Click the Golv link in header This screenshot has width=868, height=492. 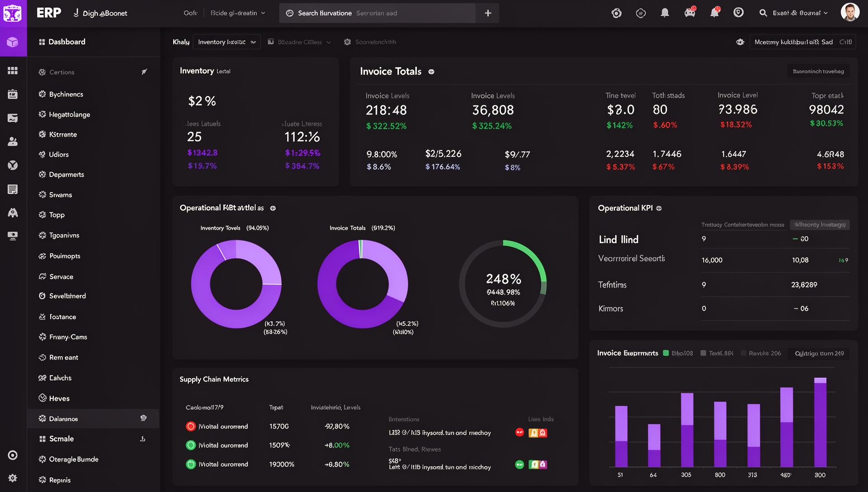190,13
